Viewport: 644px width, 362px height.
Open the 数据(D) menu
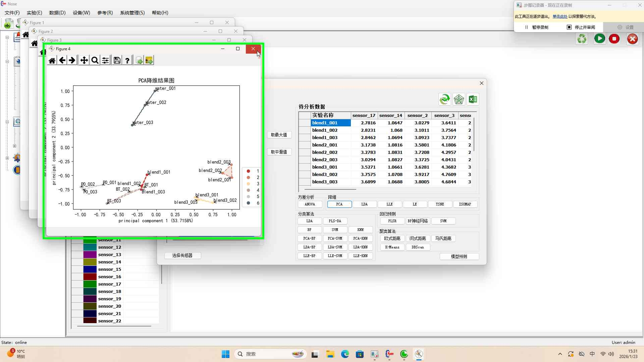coord(57,13)
